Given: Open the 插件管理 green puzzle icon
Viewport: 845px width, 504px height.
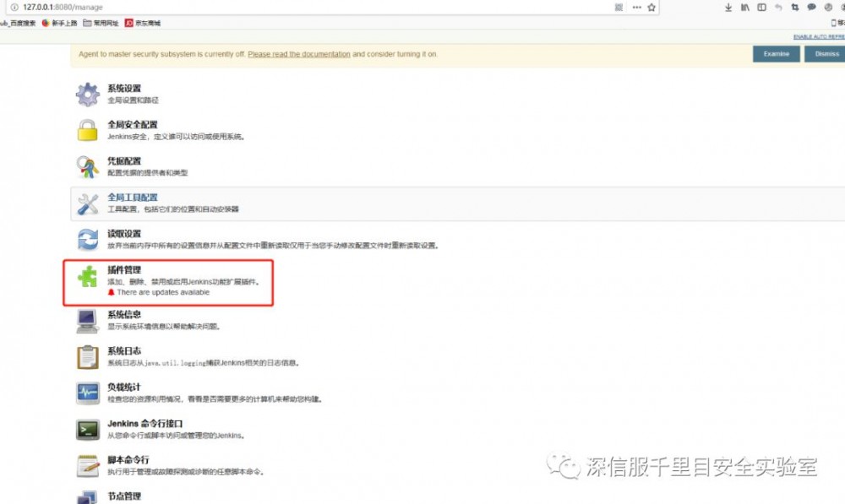Looking at the screenshot, I should 87,277.
